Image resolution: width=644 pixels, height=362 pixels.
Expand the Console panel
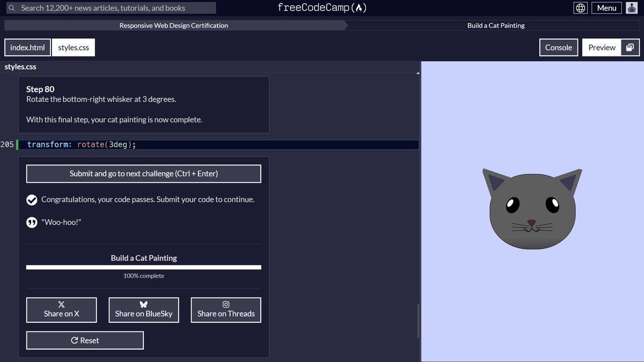(x=558, y=47)
